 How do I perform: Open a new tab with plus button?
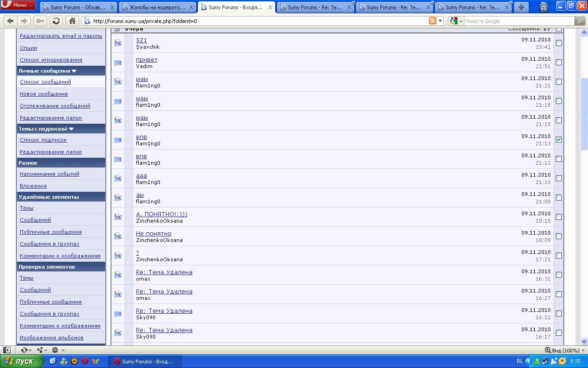tap(521, 7)
